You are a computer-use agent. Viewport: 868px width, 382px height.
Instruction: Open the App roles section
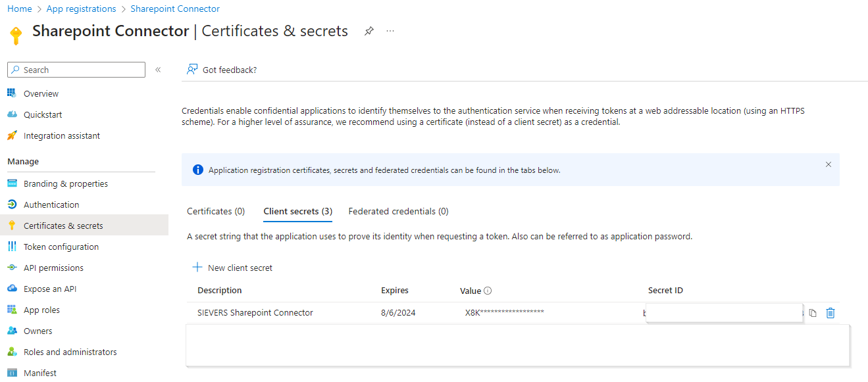(x=43, y=309)
